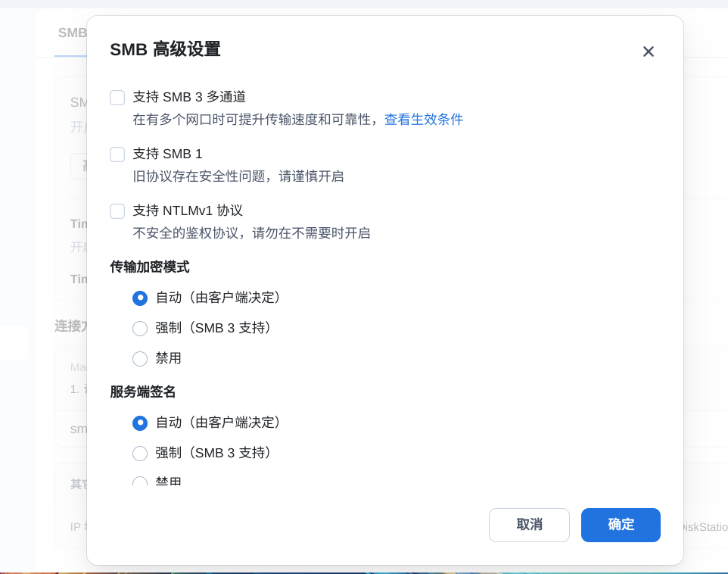The height and width of the screenshot is (574, 728).
Task: Tick the 支持 SMB 1 checkbox
Action: pyautogui.click(x=117, y=154)
